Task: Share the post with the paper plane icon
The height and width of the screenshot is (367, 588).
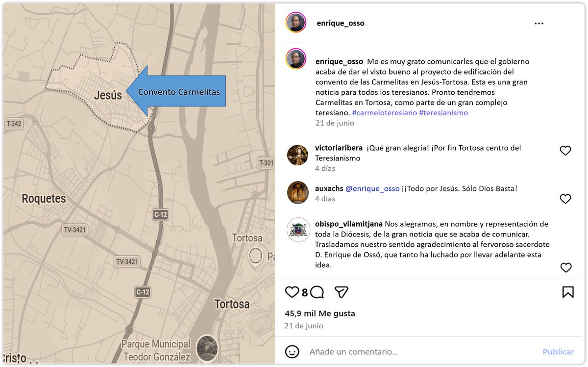Action: pos(342,292)
